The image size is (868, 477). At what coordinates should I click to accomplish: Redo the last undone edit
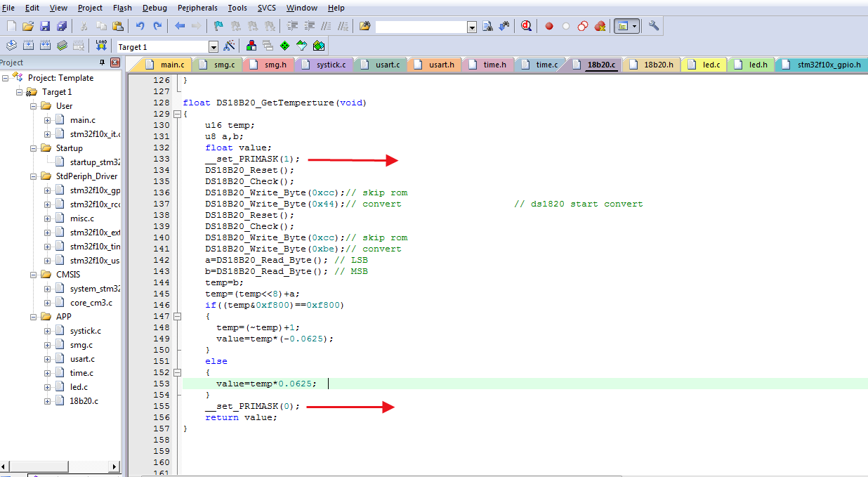click(x=157, y=26)
